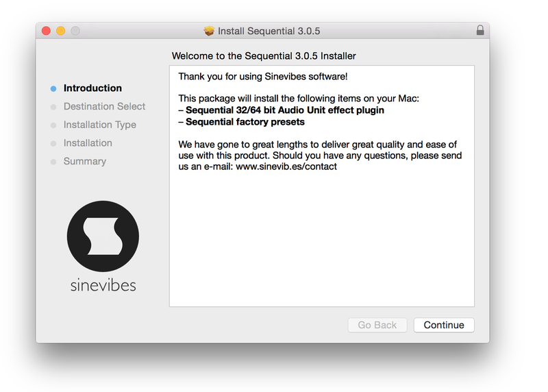Close the installer with red button
548x392 pixels.
(46, 31)
